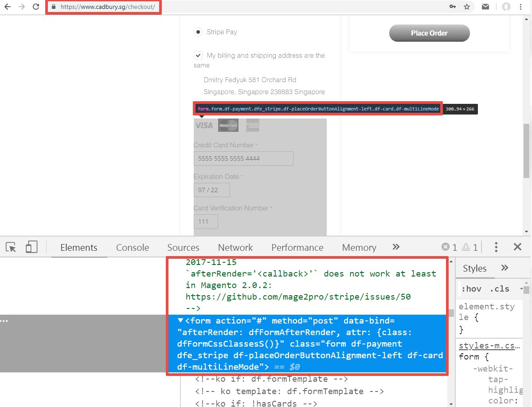The image size is (532, 407).
Task: Reload the checkout page
Action: coord(35,7)
